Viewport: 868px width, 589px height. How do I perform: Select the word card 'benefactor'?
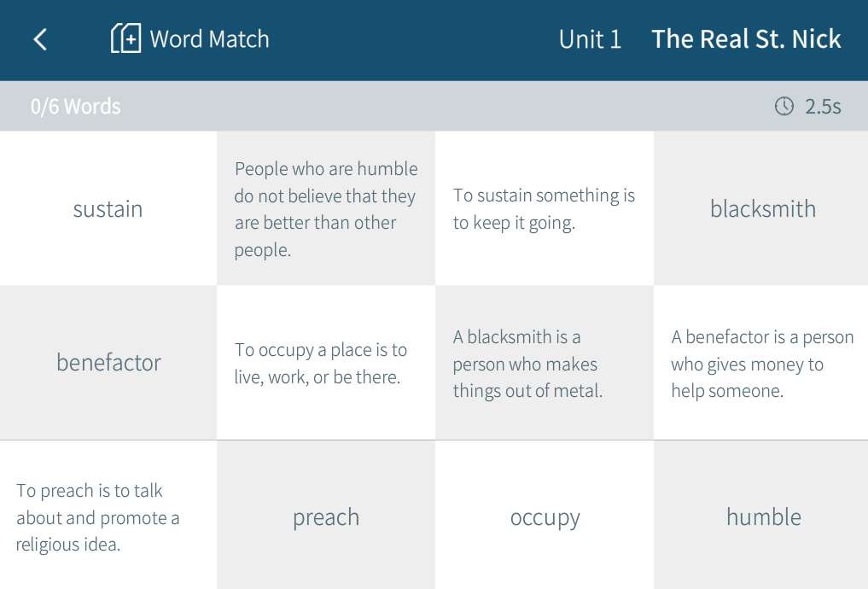click(108, 363)
